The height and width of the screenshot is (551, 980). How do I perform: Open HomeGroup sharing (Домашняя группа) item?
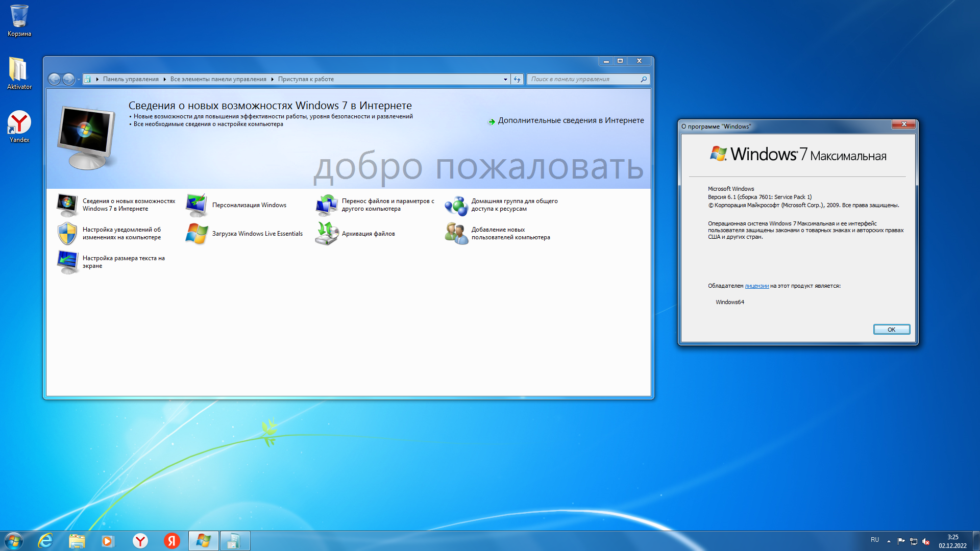[x=513, y=205]
